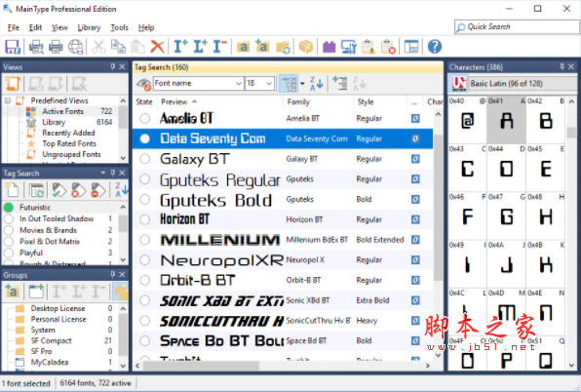Viewport: 581px width, 392px height.
Task: Open the Tools menu
Action: [x=119, y=27]
